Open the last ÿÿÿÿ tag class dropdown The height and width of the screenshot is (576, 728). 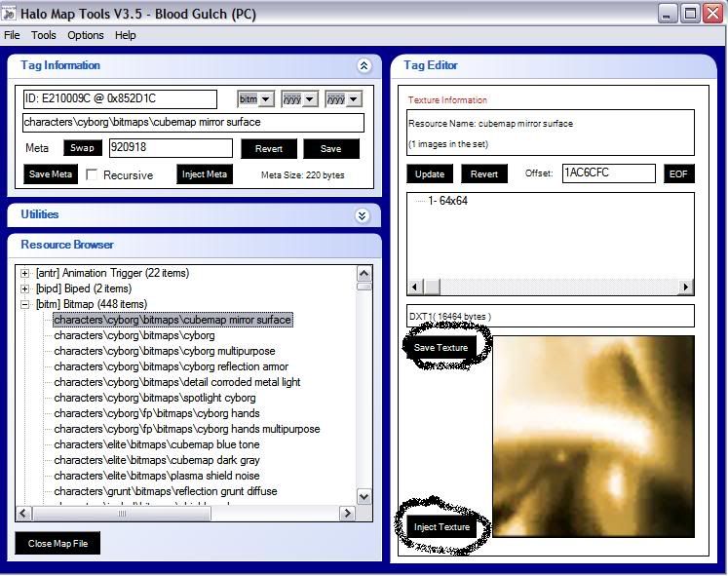(354, 98)
